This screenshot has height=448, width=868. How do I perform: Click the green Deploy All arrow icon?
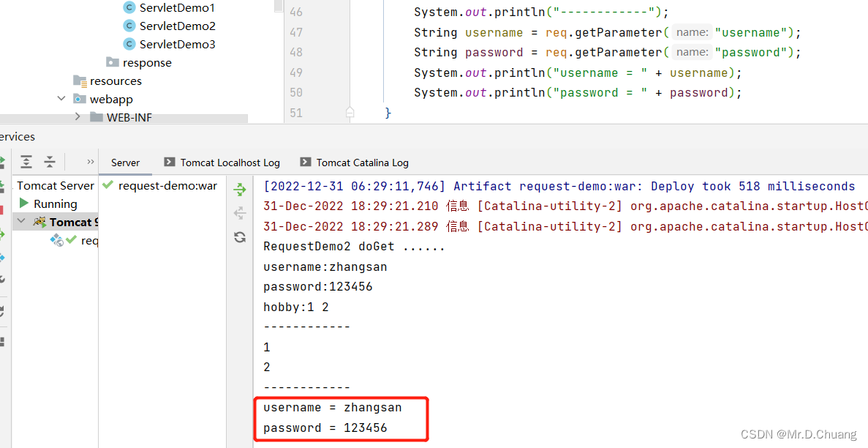click(240, 190)
